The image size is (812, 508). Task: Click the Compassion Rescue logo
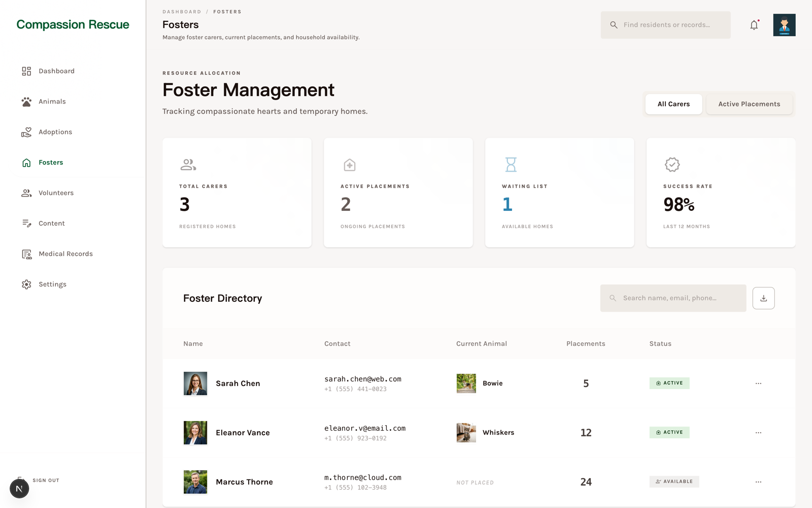click(73, 24)
